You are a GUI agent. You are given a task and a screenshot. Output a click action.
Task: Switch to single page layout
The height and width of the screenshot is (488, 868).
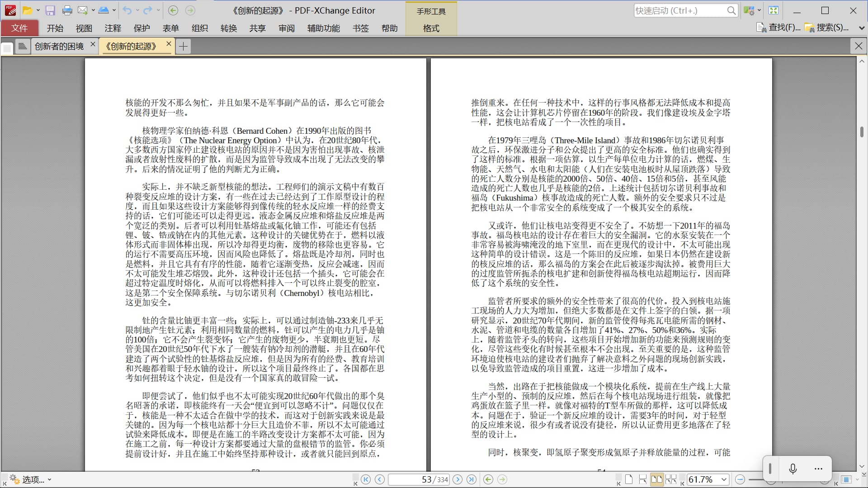pyautogui.click(x=629, y=479)
